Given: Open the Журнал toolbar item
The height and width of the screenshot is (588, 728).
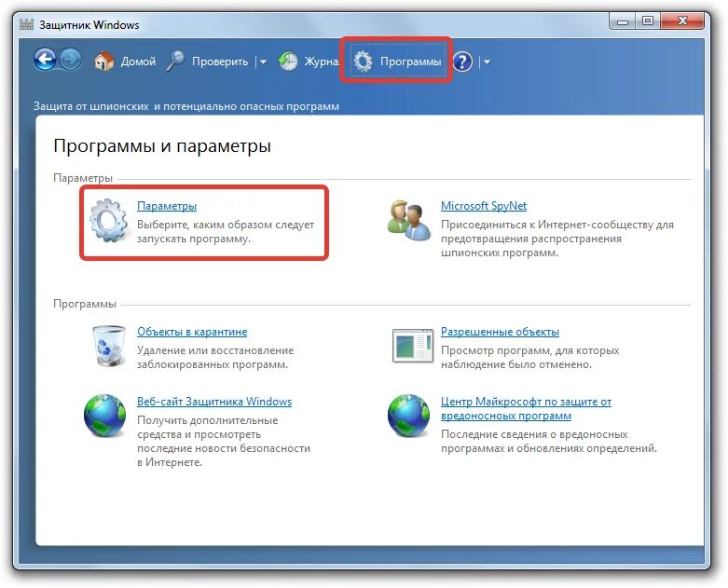Looking at the screenshot, I should pos(322,62).
